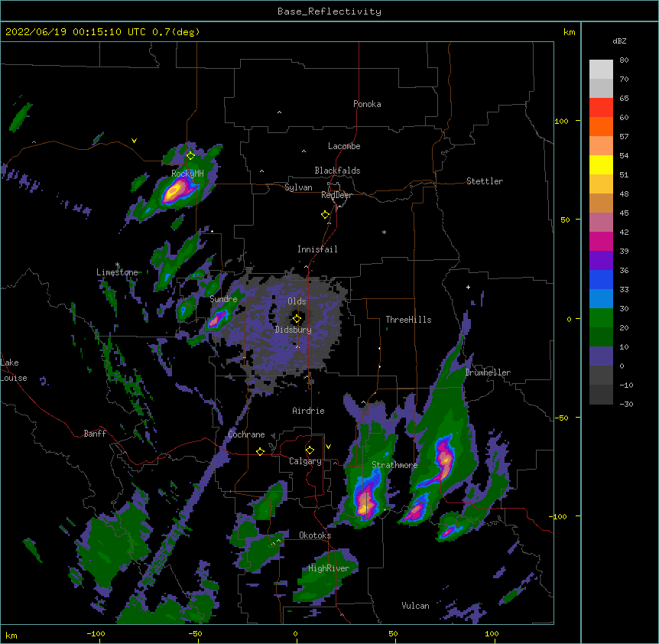The image size is (659, 644).
Task: Select the radar site diamond between Olds and Didsbury
Action: coord(297,319)
